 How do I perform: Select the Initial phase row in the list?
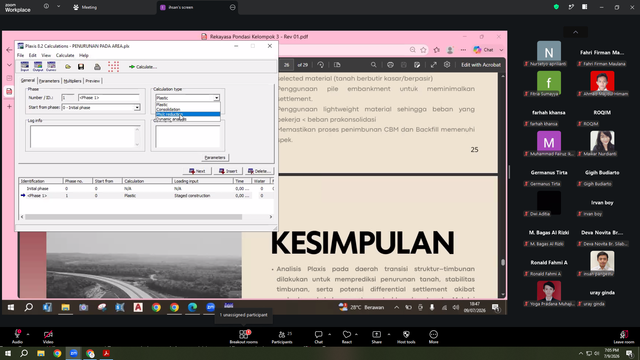(x=146, y=189)
